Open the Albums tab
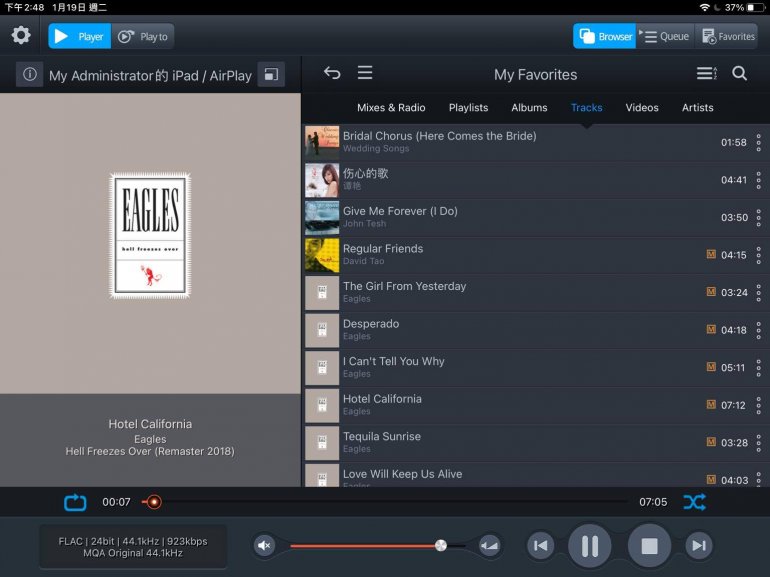This screenshot has height=577, width=770. 529,108
